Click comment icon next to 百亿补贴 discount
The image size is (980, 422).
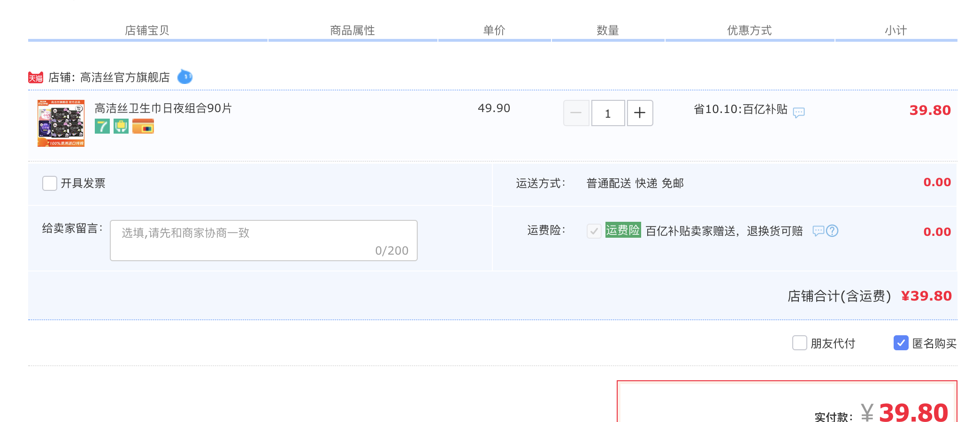799,113
